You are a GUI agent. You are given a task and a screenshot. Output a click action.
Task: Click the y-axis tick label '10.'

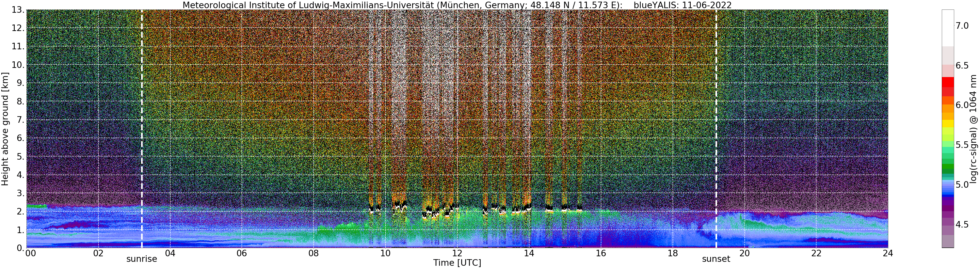(18, 65)
